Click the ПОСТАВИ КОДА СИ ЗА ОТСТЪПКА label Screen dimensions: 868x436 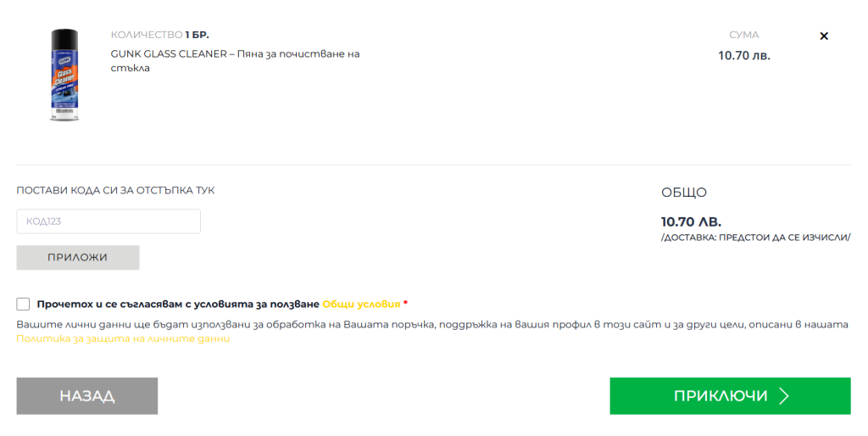click(115, 190)
